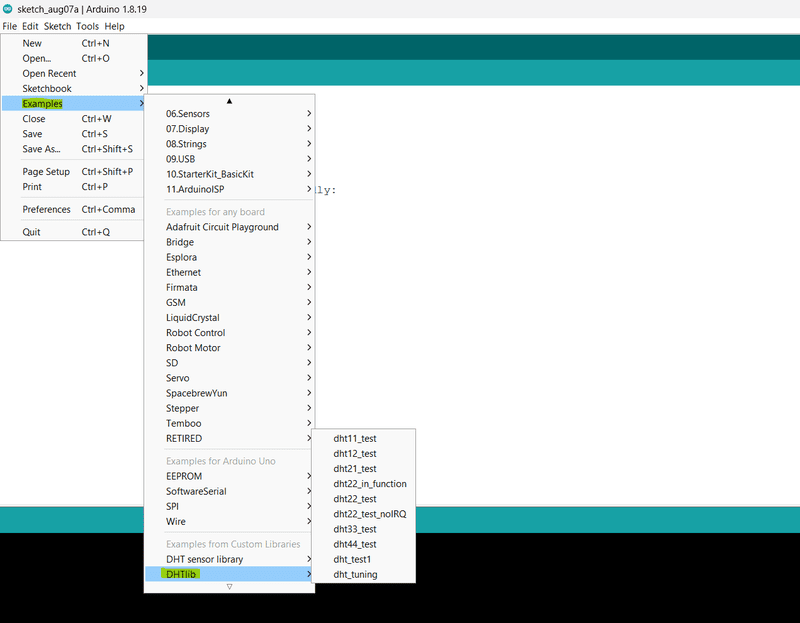This screenshot has height=623, width=800.
Task: Open Temboo examples submenu
Action: click(229, 423)
